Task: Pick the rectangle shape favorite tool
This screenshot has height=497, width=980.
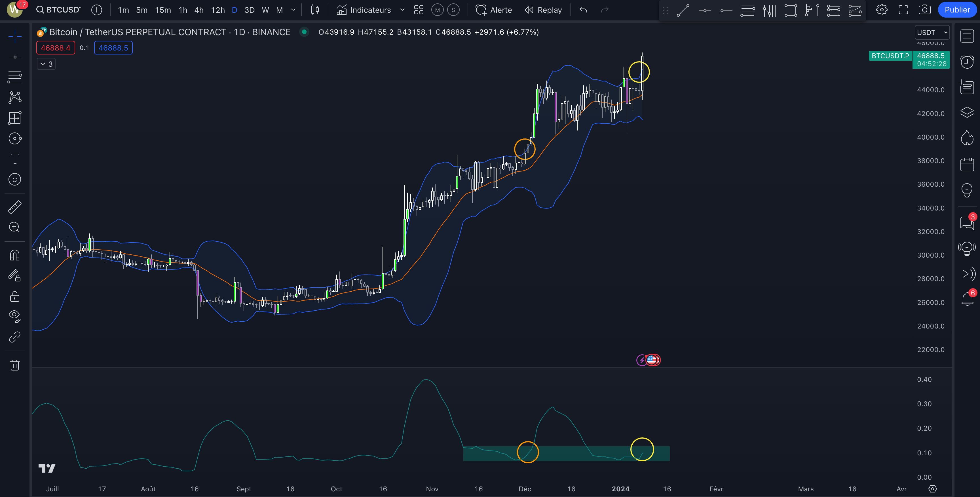Action: pos(791,10)
